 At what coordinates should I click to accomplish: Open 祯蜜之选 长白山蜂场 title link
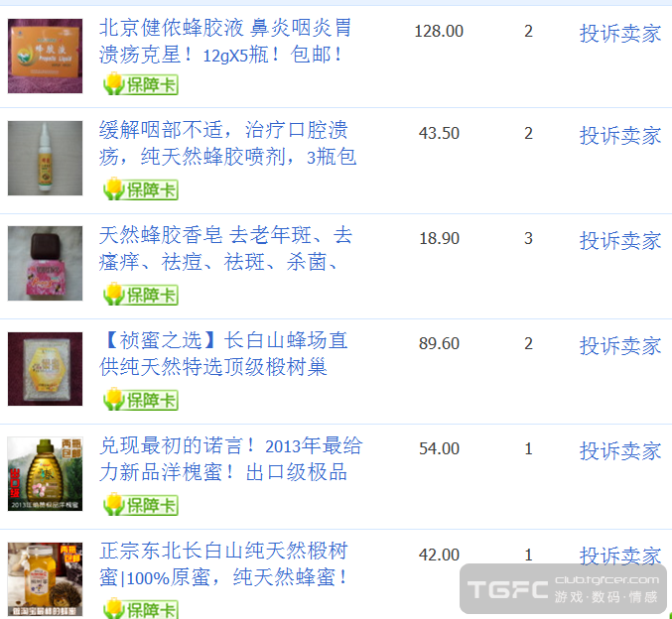[x=223, y=354]
